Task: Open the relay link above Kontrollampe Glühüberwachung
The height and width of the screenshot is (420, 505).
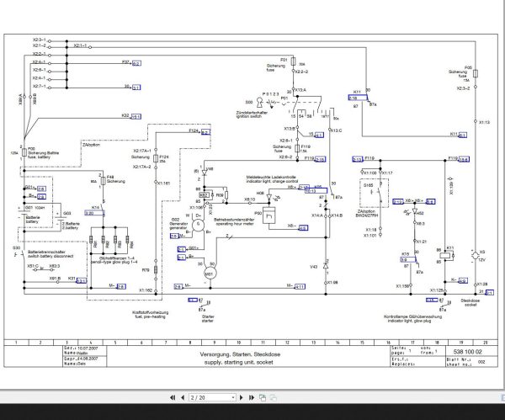Action: 432,300
